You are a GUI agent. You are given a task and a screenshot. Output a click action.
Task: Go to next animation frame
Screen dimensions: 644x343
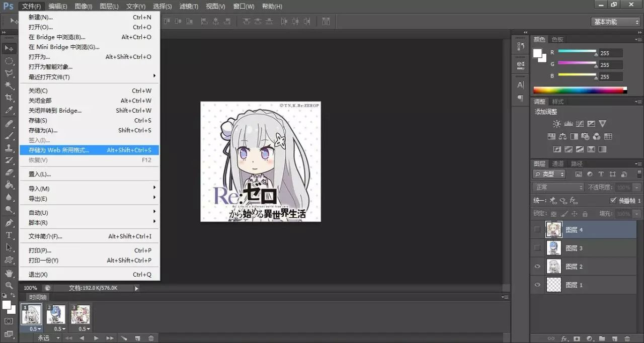[110, 338]
